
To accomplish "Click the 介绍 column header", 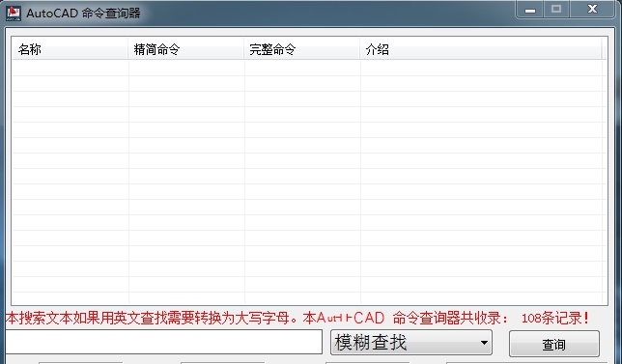I will 481,49.
